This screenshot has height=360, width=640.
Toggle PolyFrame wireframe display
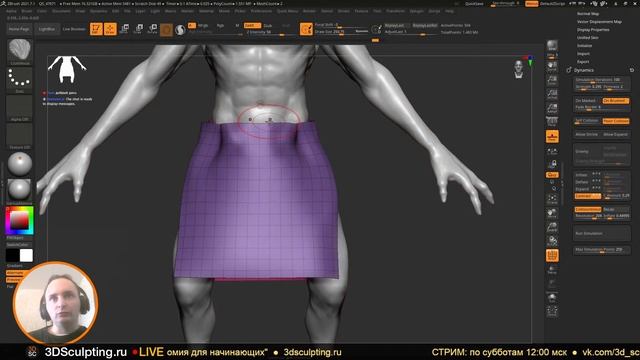552,256
